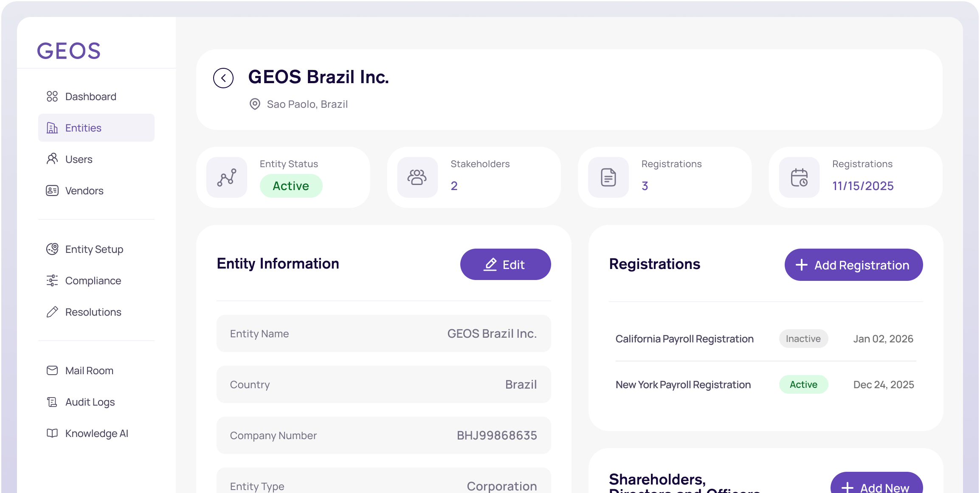Open Dashboard from the sidebar
980x493 pixels.
coord(90,97)
